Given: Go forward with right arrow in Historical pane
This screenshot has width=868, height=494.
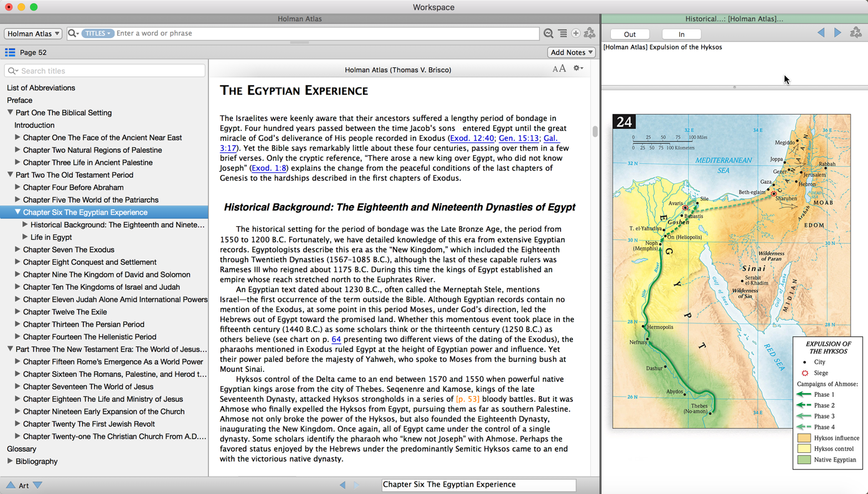Looking at the screenshot, I should click(x=837, y=33).
